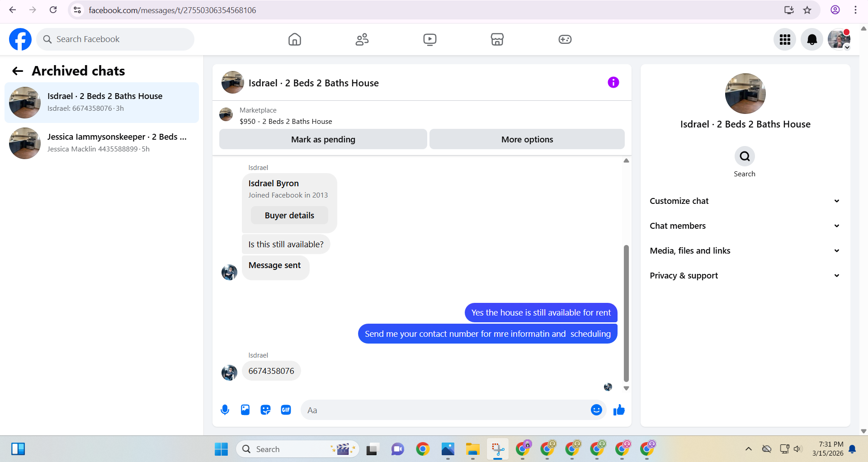The height and width of the screenshot is (462, 868).
Task: Open the taskbar clock showing 7:31 PM
Action: pyautogui.click(x=827, y=449)
